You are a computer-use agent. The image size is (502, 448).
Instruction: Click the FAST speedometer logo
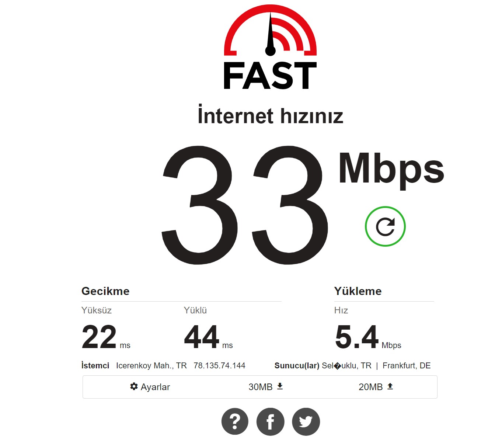270,47
